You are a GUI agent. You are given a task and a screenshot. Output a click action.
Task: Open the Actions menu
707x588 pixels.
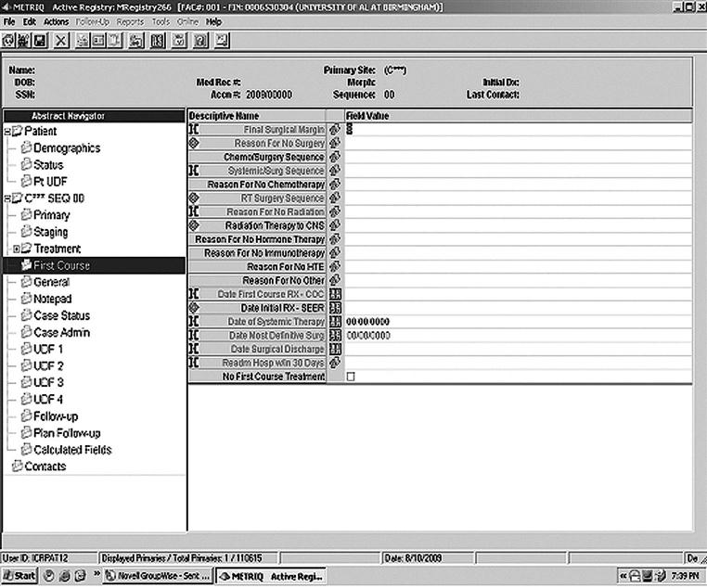(56, 21)
